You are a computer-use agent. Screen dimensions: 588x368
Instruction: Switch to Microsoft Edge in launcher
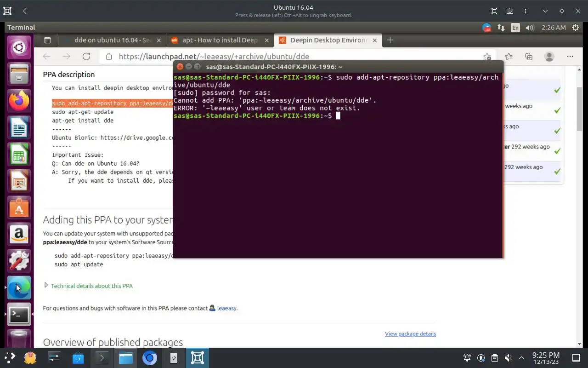tap(19, 288)
